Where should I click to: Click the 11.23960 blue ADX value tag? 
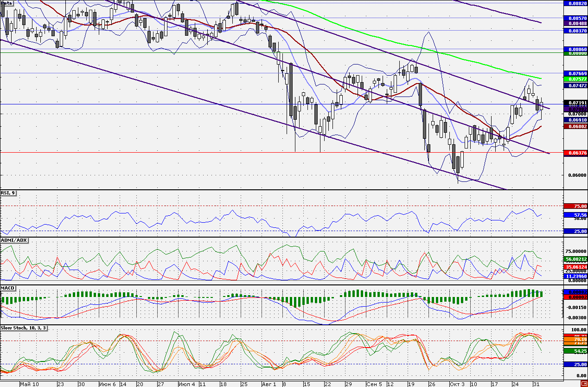(575, 276)
